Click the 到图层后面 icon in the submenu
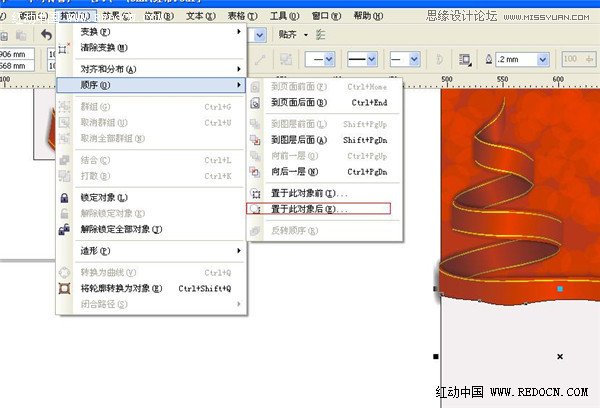600x408 pixels. [x=255, y=140]
